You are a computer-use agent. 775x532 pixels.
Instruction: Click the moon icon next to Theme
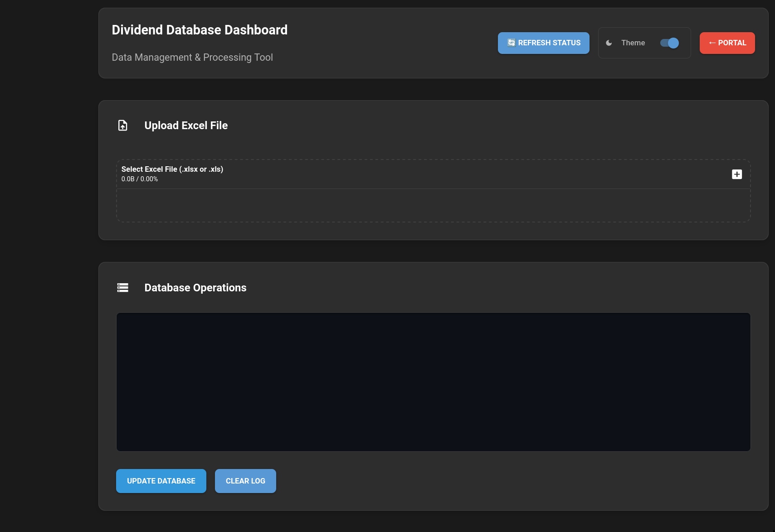[609, 43]
